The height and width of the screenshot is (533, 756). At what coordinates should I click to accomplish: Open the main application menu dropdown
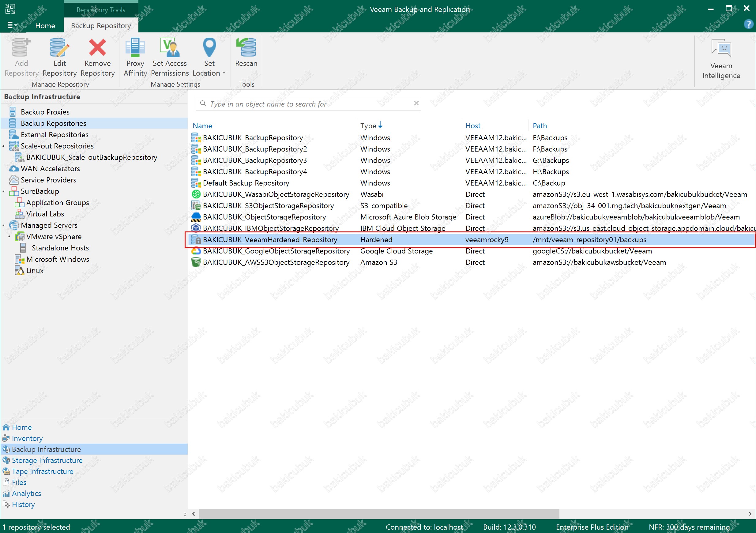click(12, 25)
